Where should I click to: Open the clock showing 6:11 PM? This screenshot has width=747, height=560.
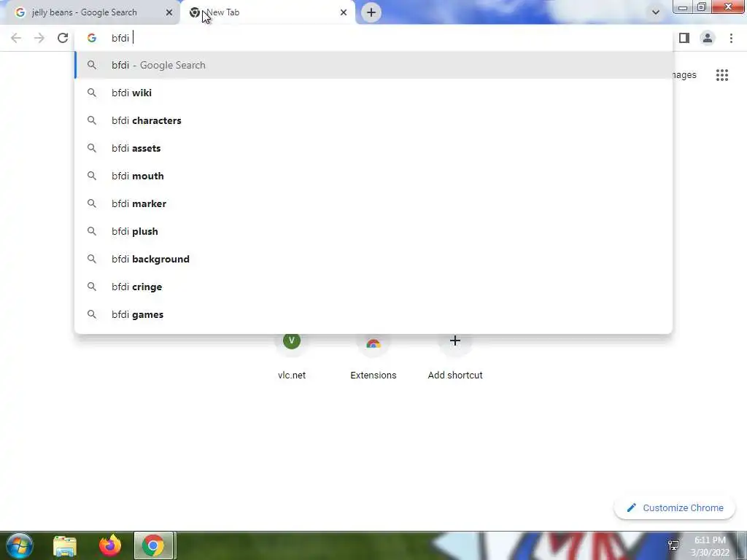click(x=710, y=546)
